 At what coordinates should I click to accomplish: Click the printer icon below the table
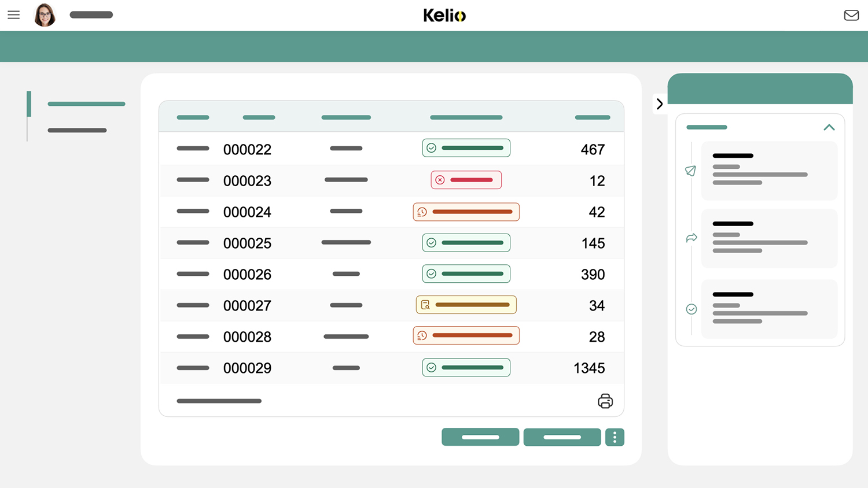(x=605, y=401)
